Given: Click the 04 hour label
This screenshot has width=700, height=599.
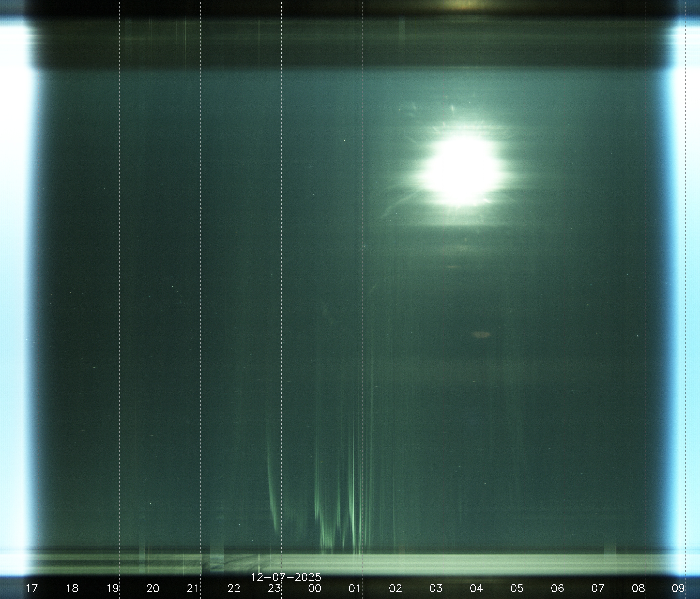Looking at the screenshot, I should click(476, 589).
